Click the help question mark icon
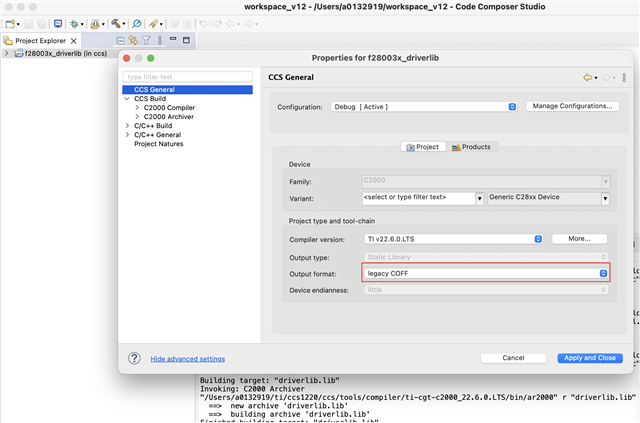640x423 pixels. pos(134,358)
